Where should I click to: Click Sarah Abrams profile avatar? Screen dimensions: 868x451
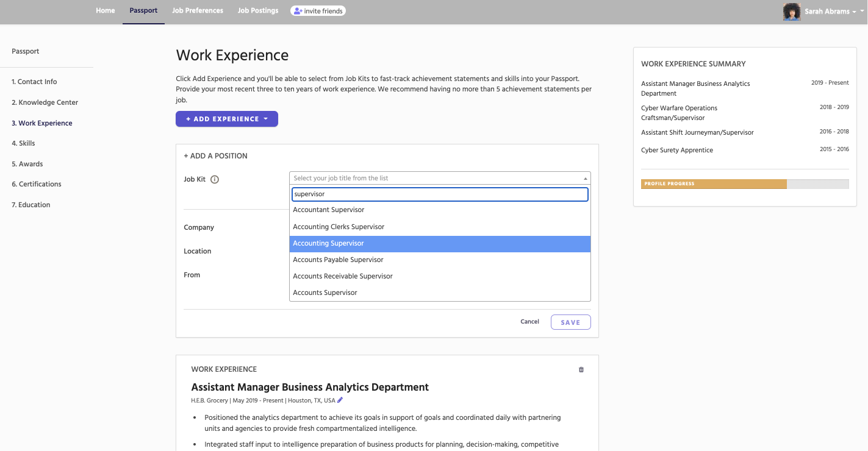(x=791, y=12)
